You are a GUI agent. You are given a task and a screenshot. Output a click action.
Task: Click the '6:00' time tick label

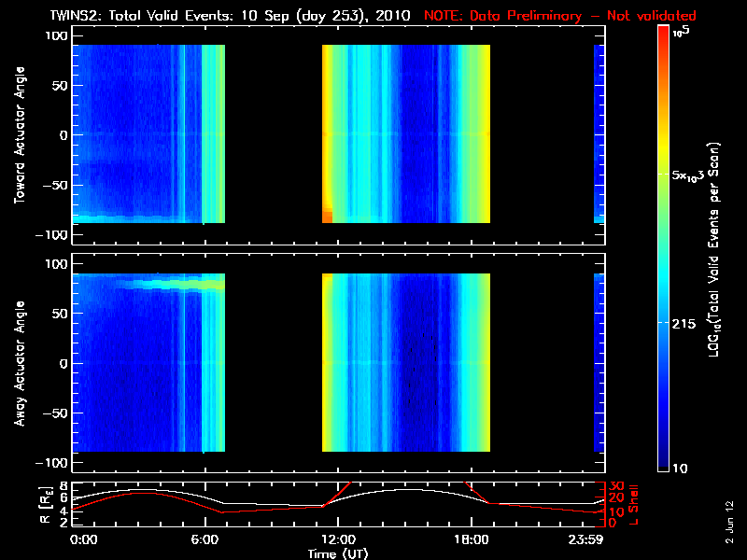pyautogui.click(x=204, y=539)
